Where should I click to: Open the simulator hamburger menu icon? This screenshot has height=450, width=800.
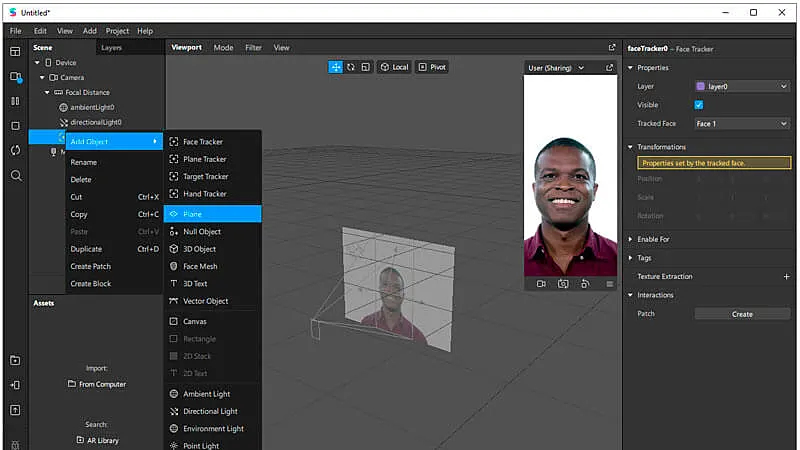coord(609,284)
